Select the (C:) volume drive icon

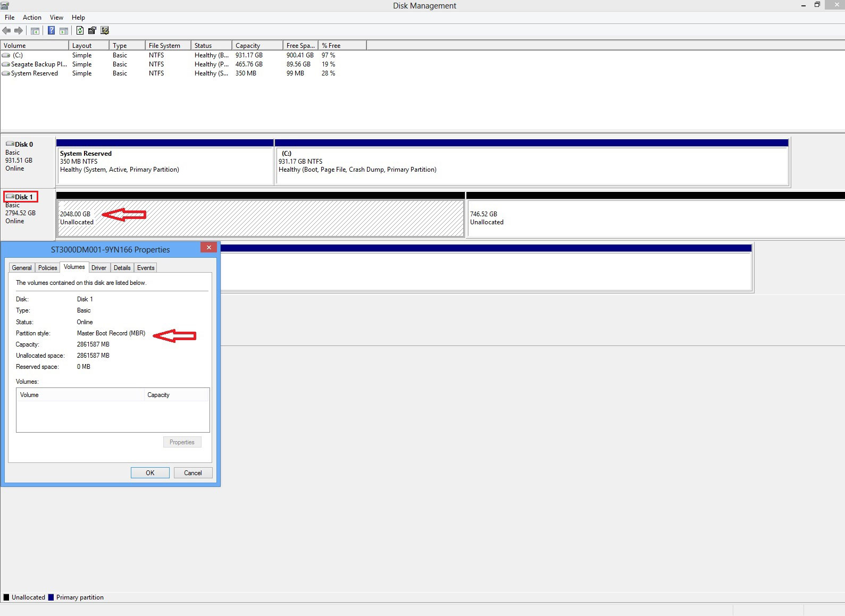pyautogui.click(x=6, y=55)
